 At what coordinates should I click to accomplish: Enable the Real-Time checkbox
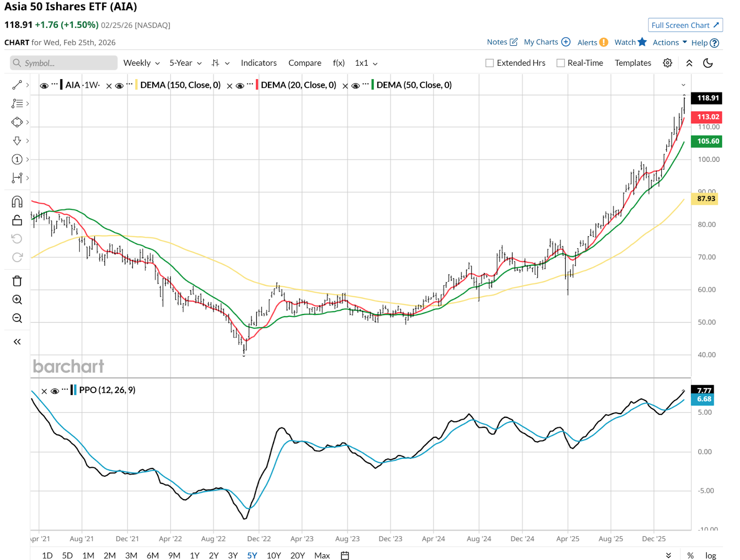pos(561,63)
